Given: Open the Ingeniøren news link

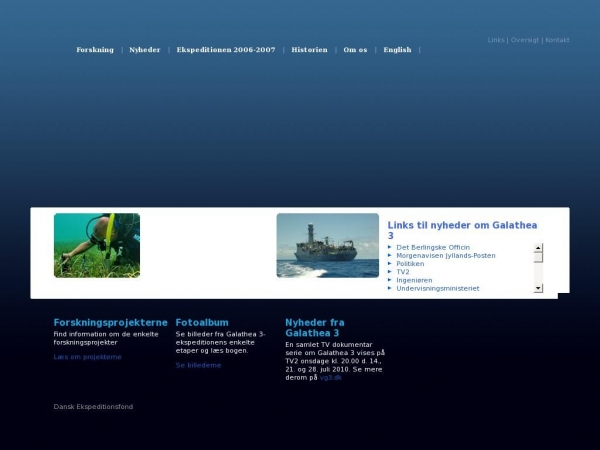Looking at the screenshot, I should tap(414, 280).
